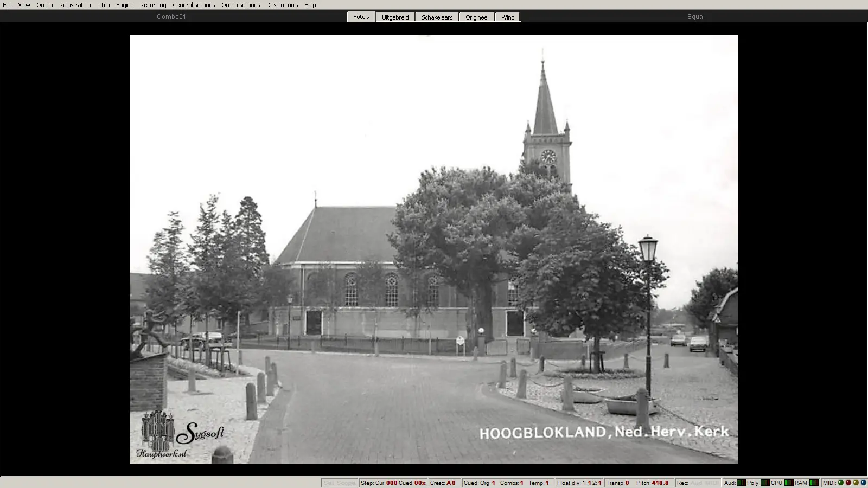Click the green MIDI status indicator
868x488 pixels.
pyautogui.click(x=841, y=483)
